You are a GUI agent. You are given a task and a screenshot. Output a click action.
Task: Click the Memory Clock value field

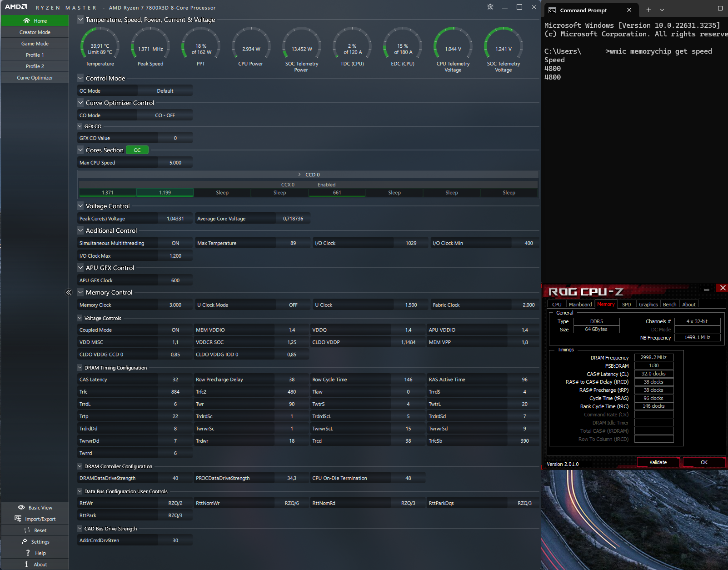(x=175, y=305)
